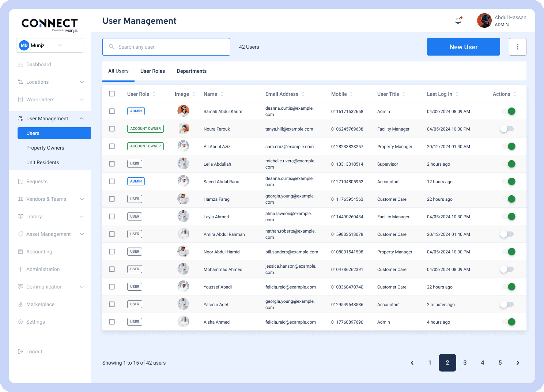Expand the Locations sidebar menu
Image resolution: width=544 pixels, height=392 pixels.
point(82,82)
